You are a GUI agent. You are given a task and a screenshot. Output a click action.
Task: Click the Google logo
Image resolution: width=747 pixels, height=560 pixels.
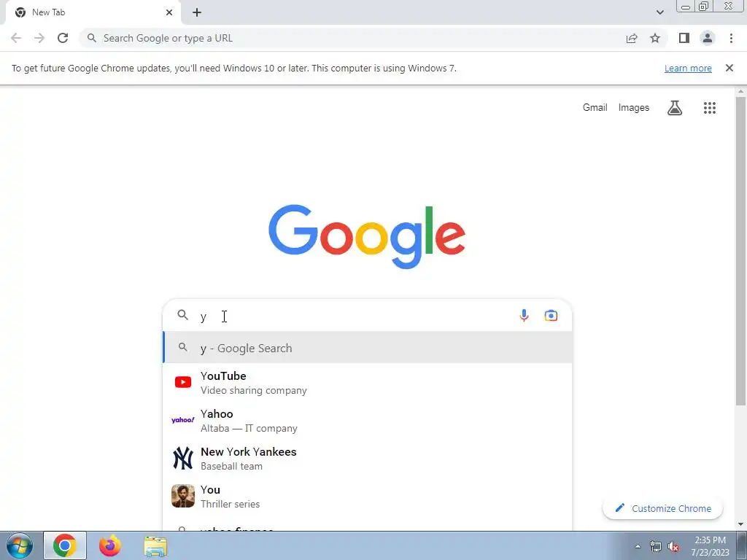367,237
